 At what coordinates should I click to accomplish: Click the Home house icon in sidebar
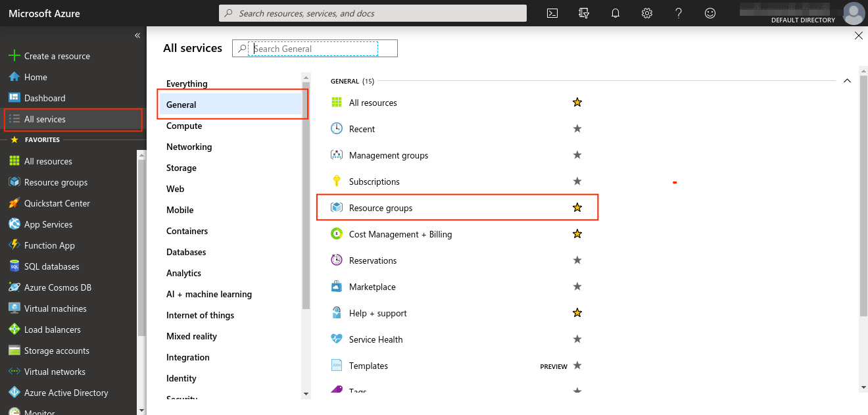point(14,77)
